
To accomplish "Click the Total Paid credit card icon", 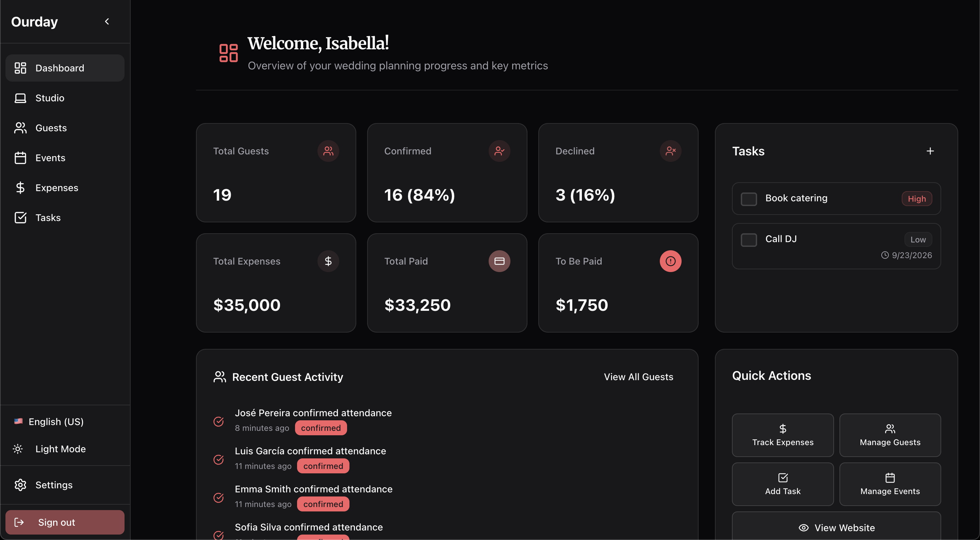I will point(499,261).
